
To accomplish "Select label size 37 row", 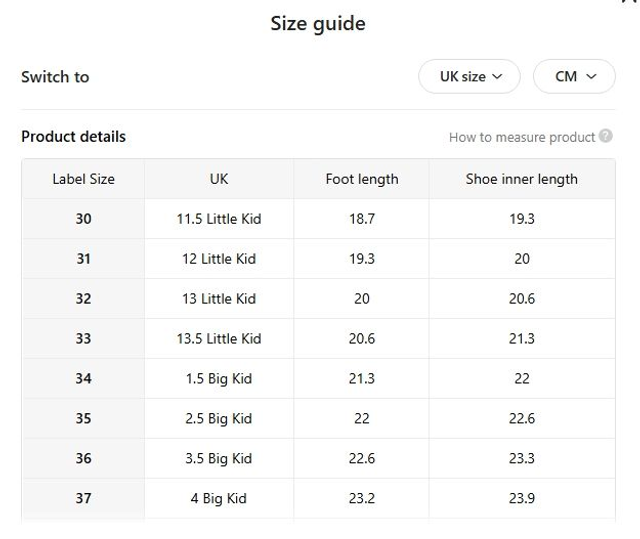I will (83, 499).
